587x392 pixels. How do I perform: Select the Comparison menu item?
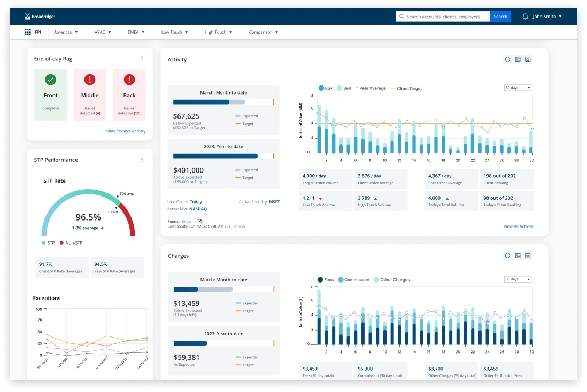(x=263, y=32)
